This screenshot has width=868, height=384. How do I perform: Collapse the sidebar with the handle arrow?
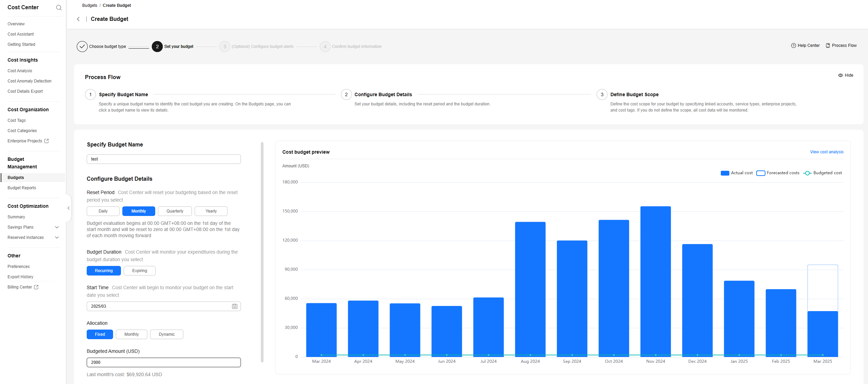(x=69, y=208)
